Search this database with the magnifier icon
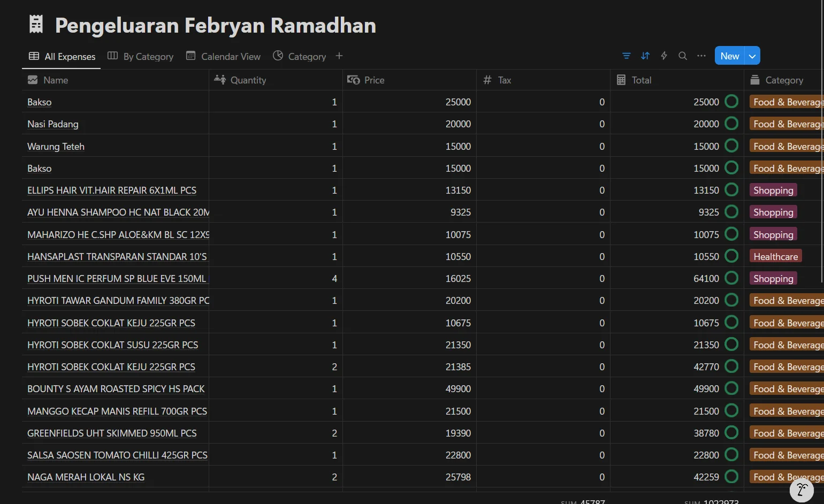 (x=682, y=56)
